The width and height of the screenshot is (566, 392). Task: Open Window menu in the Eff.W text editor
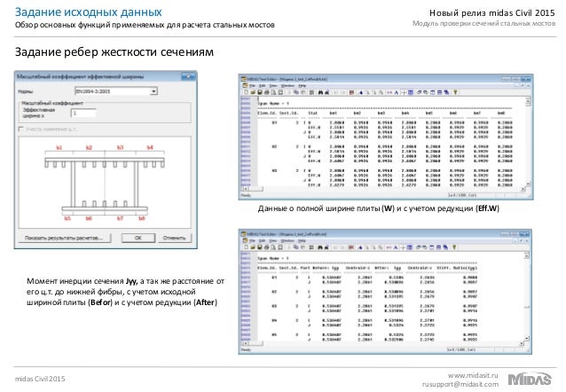[x=287, y=85]
